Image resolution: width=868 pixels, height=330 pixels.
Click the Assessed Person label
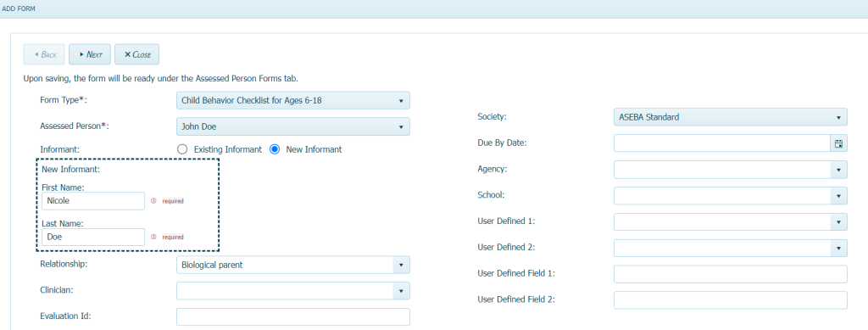tap(75, 126)
